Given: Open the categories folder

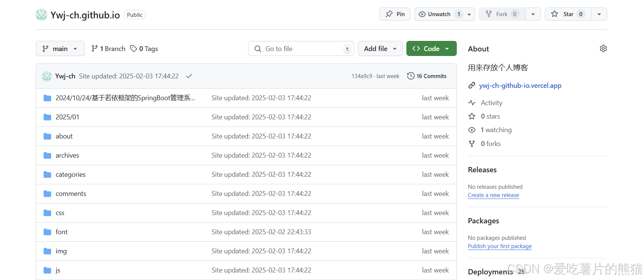Looking at the screenshot, I should [70, 175].
